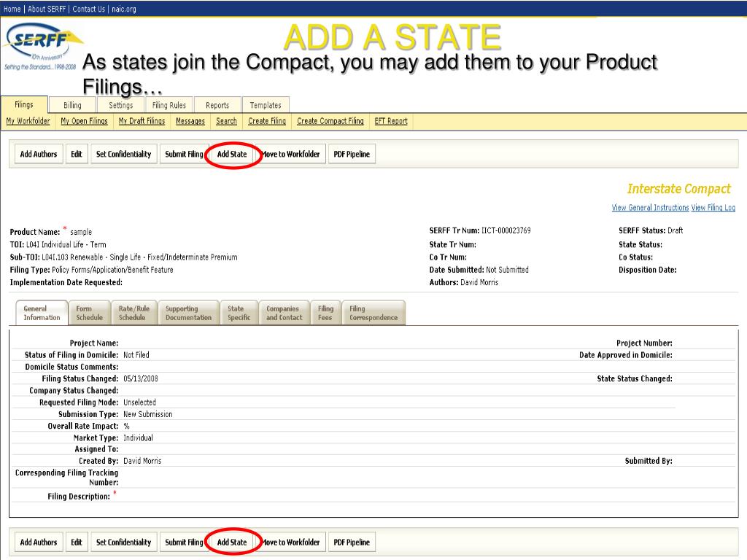Image resolution: width=747 pixels, height=560 pixels.
Task: Click Add Authors in the bottom toolbar
Action: (x=39, y=542)
